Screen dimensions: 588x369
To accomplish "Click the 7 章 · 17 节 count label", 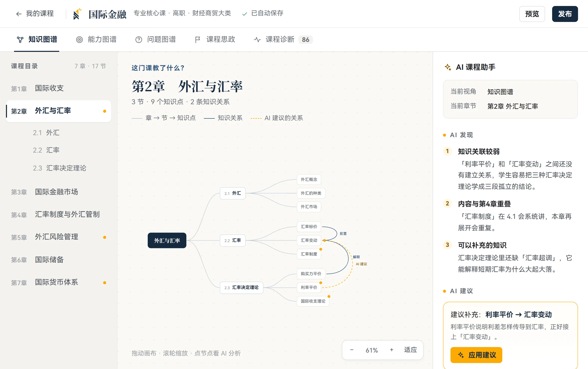I will (90, 66).
